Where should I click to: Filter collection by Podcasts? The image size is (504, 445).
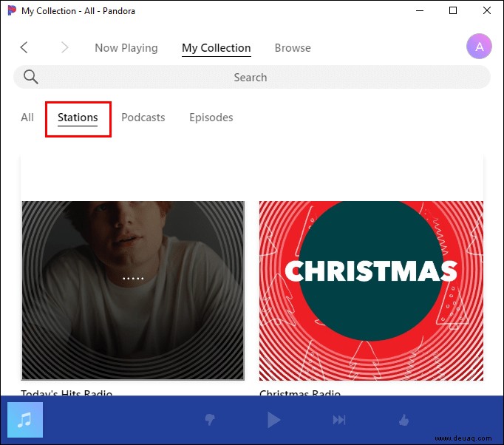143,118
